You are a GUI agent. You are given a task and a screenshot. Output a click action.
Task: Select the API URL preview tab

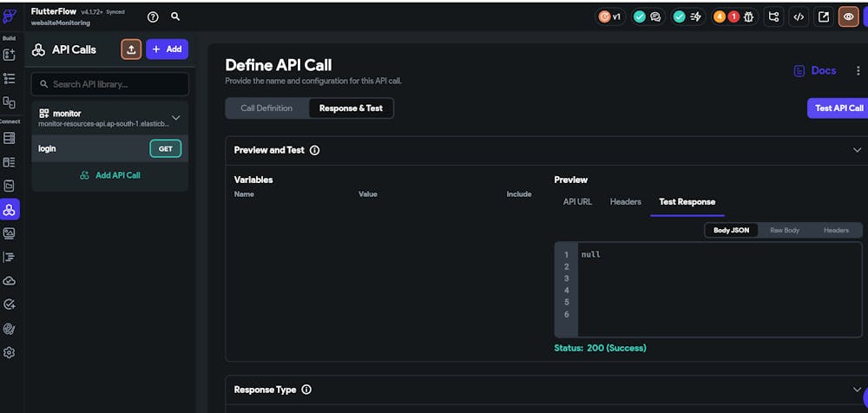577,201
